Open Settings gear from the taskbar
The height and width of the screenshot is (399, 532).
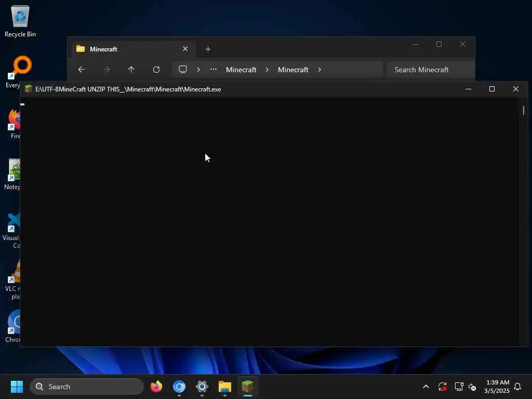[202, 387]
